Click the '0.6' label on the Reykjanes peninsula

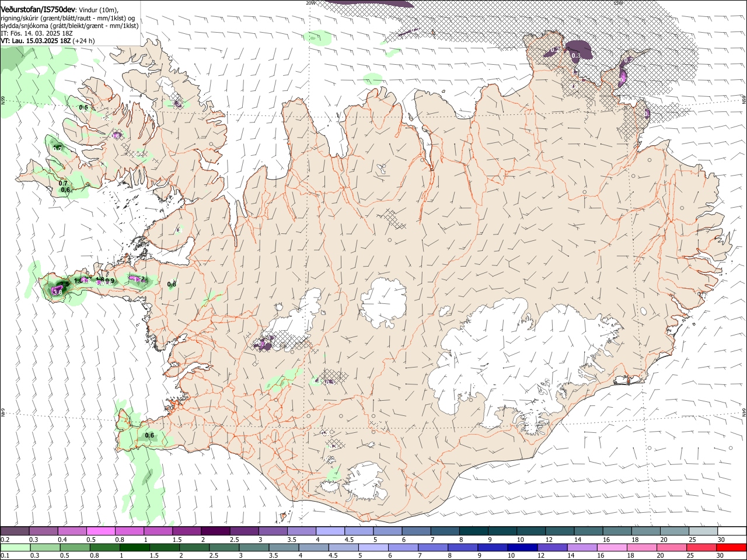149,435
